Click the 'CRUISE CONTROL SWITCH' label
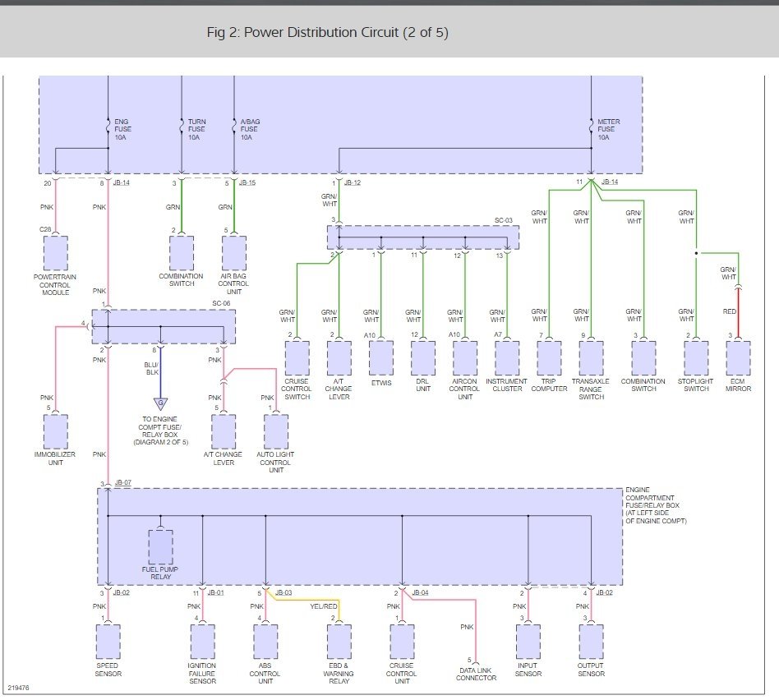This screenshot has height=700, width=779. point(297,389)
